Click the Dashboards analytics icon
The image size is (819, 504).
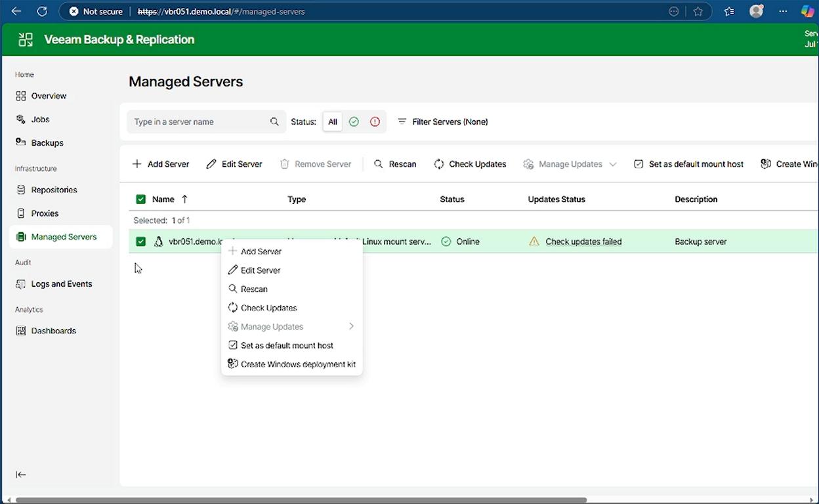click(21, 331)
